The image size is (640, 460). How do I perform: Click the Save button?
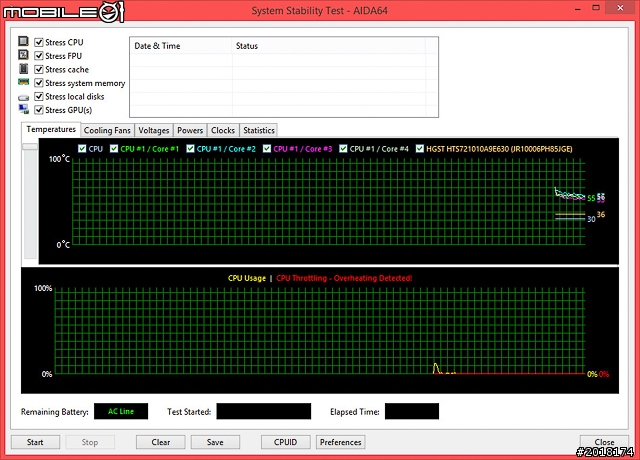tap(215, 442)
